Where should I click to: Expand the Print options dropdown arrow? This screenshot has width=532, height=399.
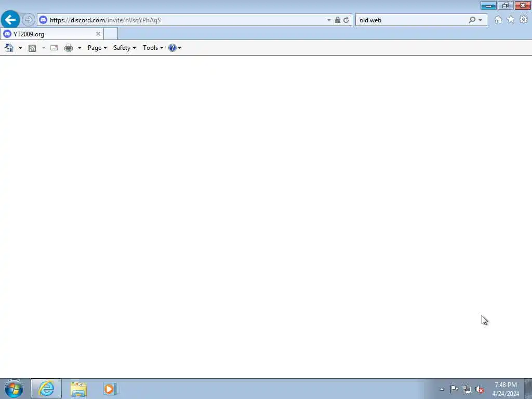(x=79, y=48)
